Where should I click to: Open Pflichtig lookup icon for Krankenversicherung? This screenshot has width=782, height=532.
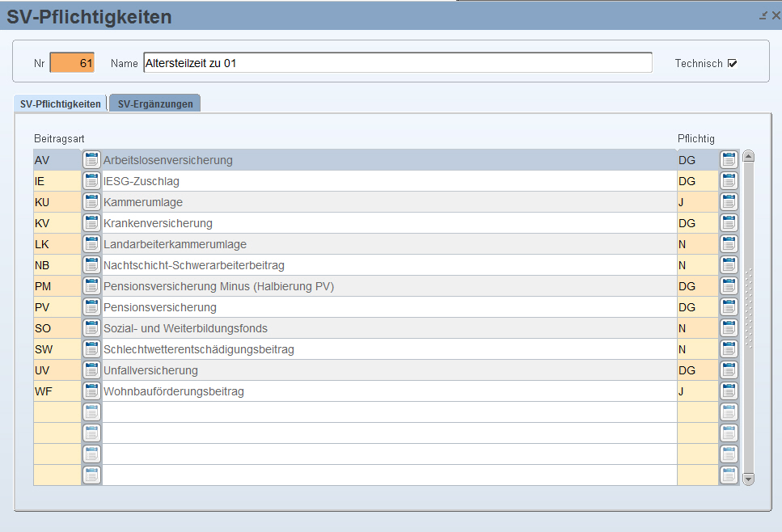pos(729,223)
